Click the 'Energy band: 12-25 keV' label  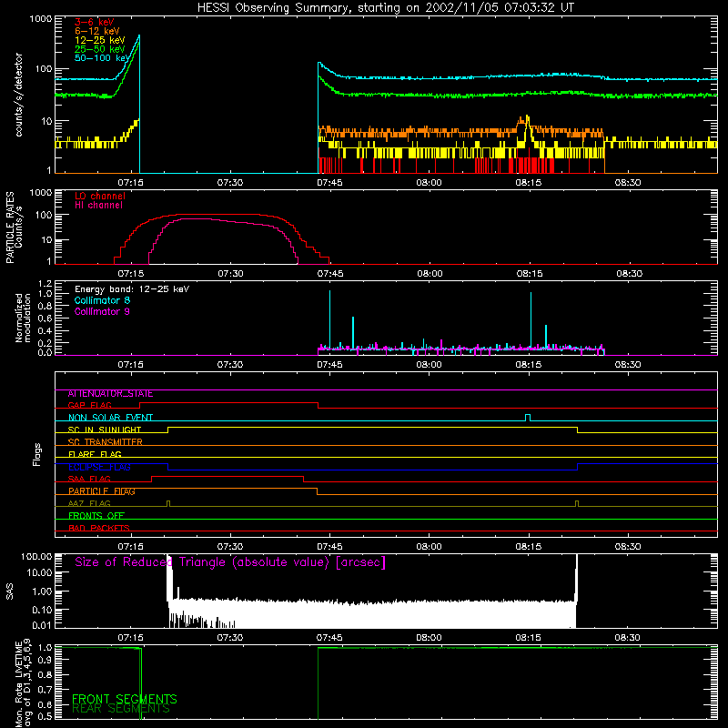(x=132, y=289)
